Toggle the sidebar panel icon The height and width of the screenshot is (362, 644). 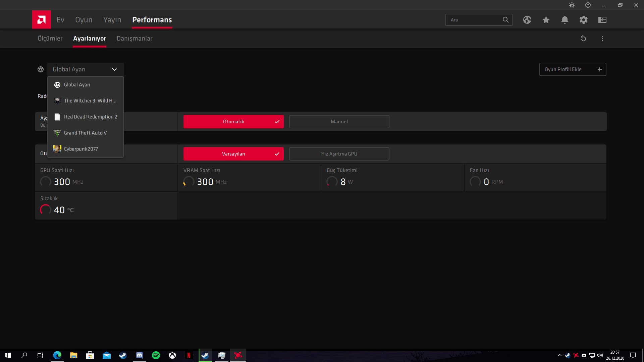click(x=602, y=20)
